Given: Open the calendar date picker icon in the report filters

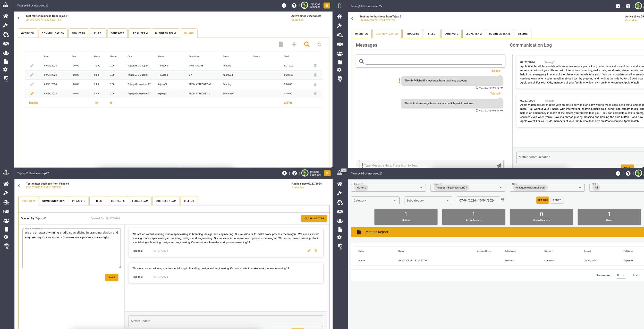Looking at the screenshot, I should pyautogui.click(x=502, y=200).
